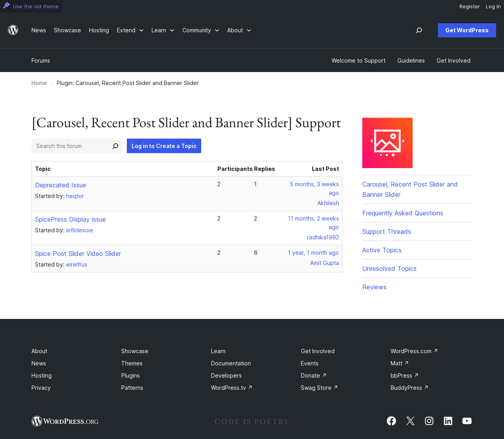504x439 pixels.
Task: View radhika1992's profile
Action: click(323, 237)
